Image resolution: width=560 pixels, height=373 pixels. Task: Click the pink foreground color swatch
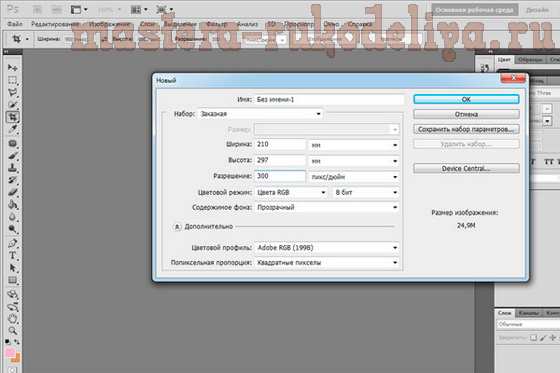coord(10,353)
